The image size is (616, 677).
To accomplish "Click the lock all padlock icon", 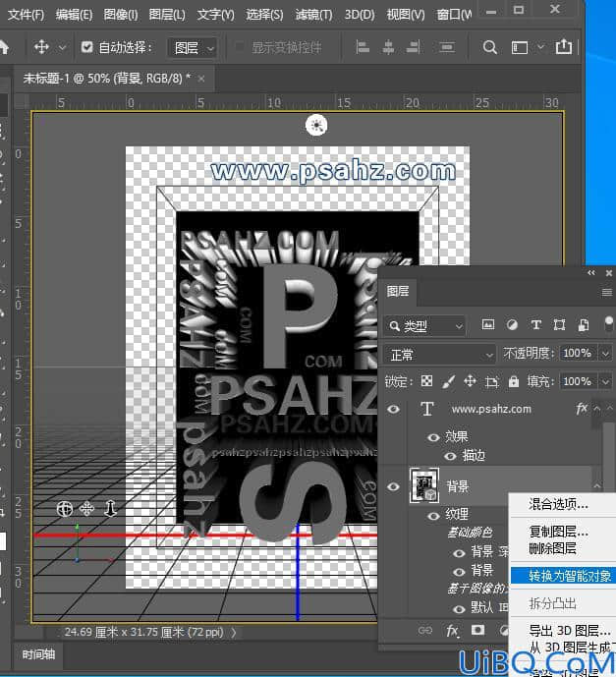I will [513, 381].
